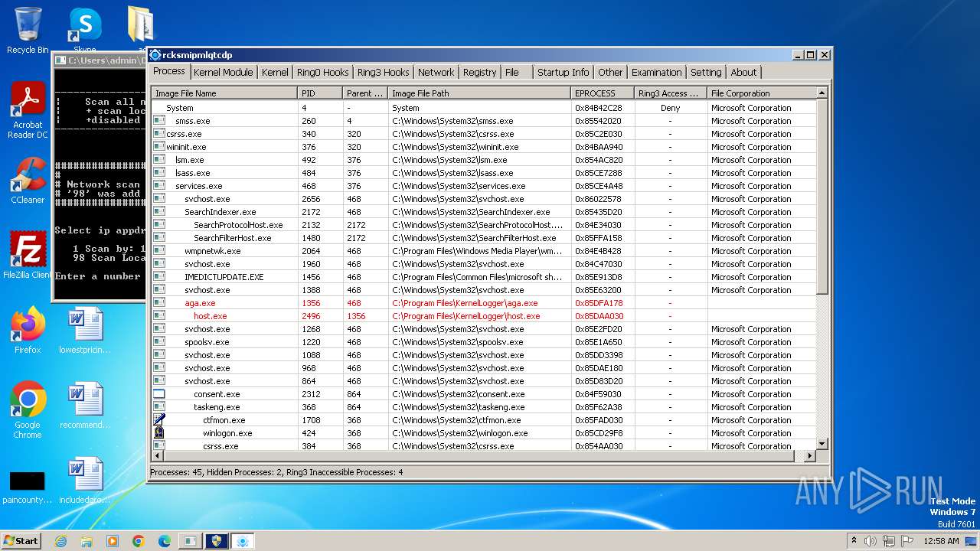Open Google Chrome desktop shortcut
This screenshot has width=980, height=551.
(28, 410)
